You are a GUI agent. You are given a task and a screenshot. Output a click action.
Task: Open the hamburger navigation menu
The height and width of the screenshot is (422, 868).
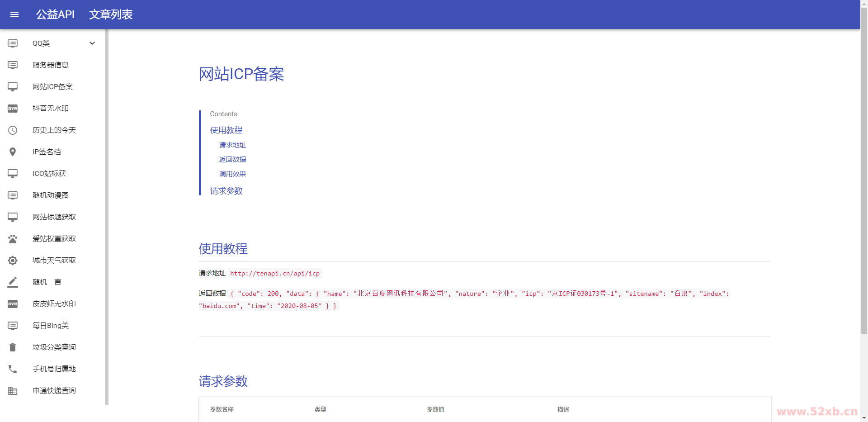(14, 14)
